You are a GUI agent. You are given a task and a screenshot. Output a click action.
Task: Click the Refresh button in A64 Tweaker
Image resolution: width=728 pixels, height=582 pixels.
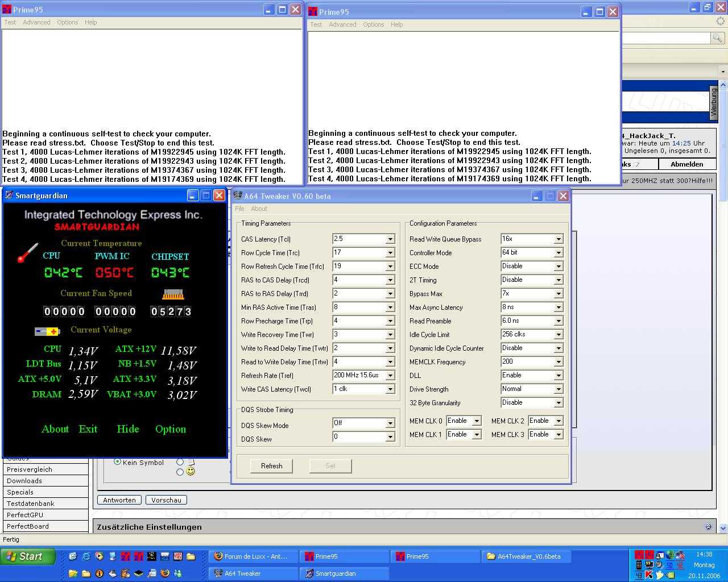(272, 466)
